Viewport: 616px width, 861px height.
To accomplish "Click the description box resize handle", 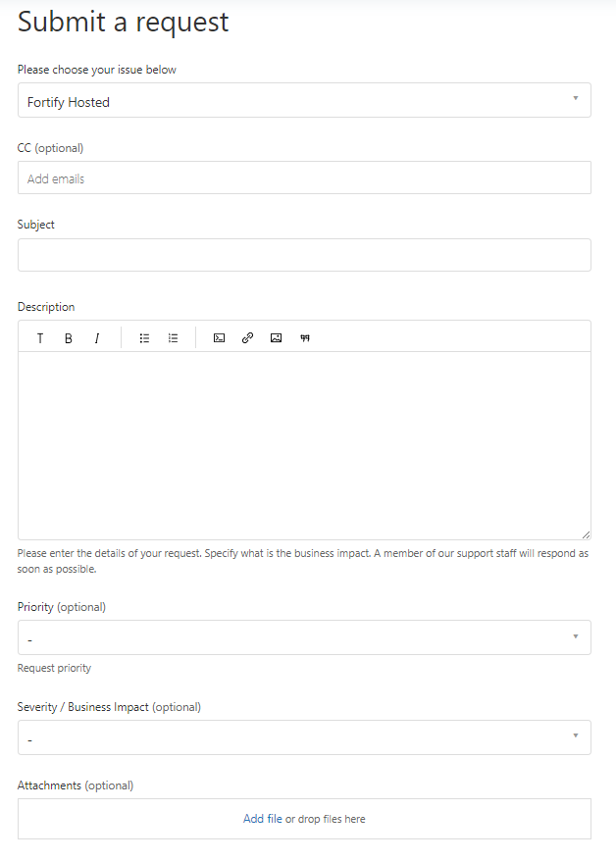I will click(586, 534).
